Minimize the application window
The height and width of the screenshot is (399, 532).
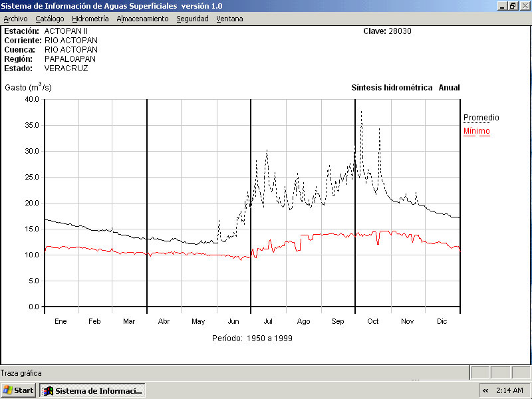point(502,5)
